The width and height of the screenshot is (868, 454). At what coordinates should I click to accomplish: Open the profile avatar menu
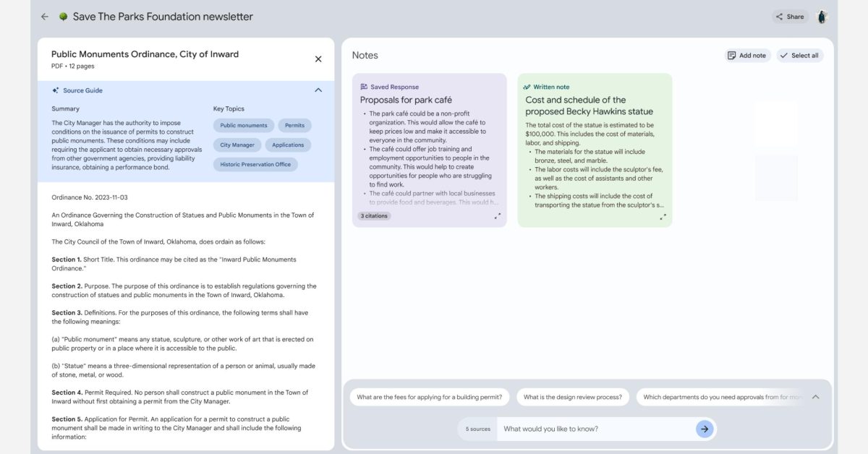pos(822,16)
